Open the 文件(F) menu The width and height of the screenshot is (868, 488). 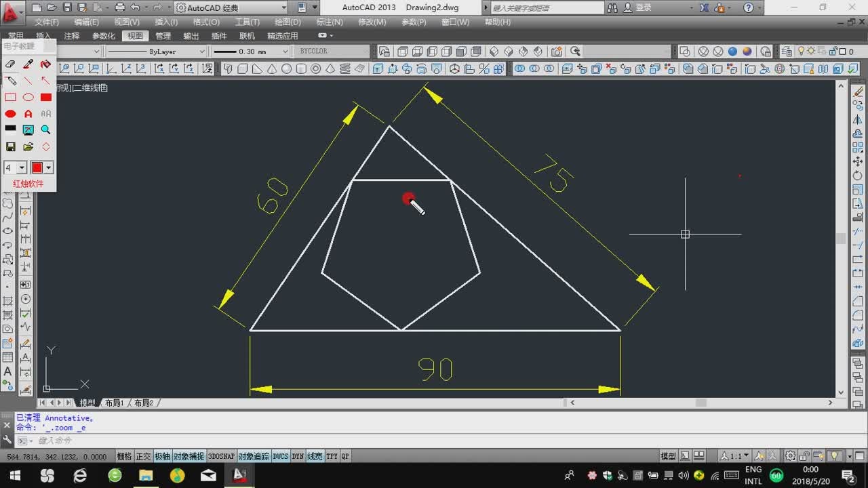47,22
